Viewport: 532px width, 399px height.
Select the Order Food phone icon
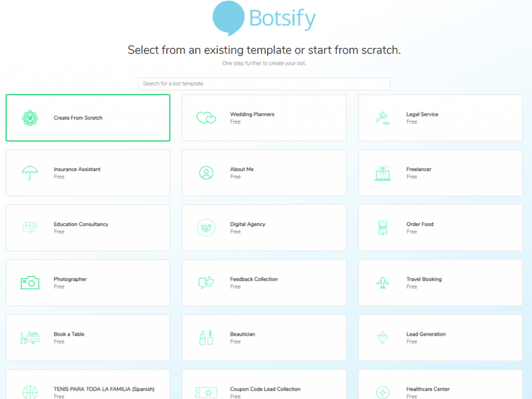coord(382,228)
